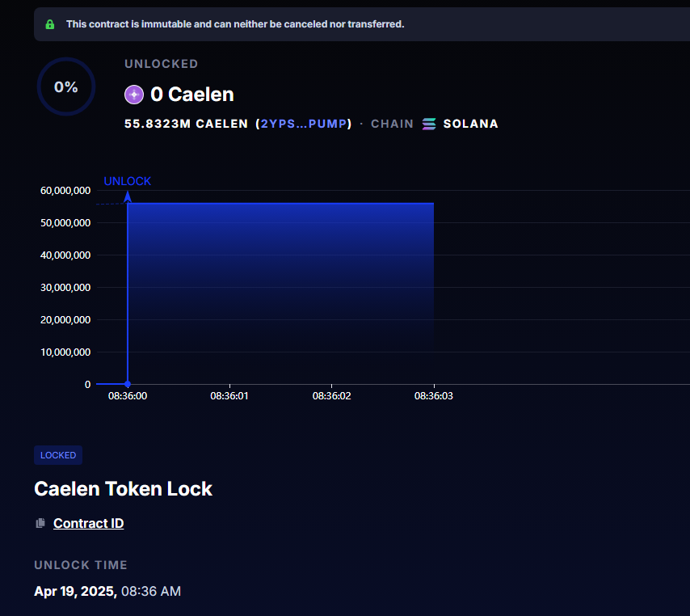Copy the contract ID using the copy icon
The image size is (690, 616).
tap(40, 523)
